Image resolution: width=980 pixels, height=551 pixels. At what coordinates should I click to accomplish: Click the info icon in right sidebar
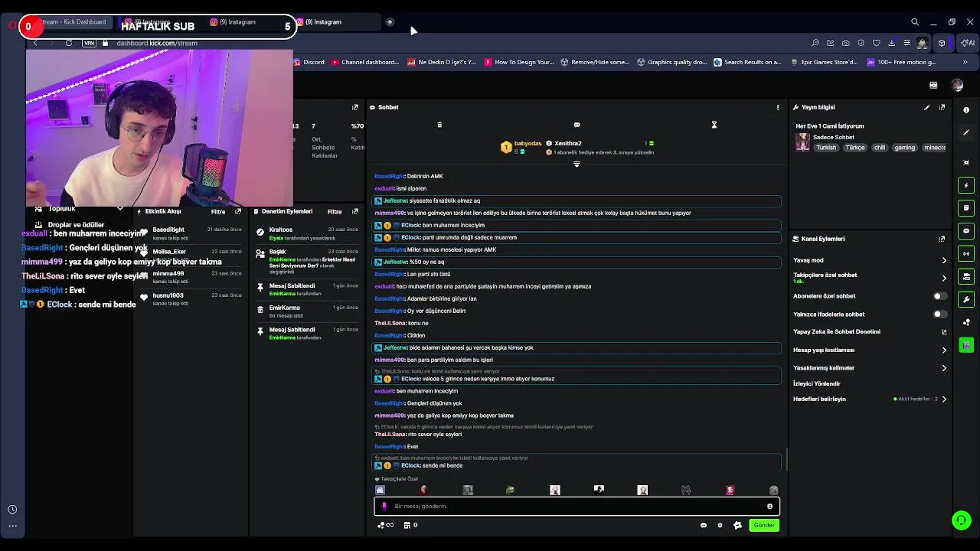point(966,110)
